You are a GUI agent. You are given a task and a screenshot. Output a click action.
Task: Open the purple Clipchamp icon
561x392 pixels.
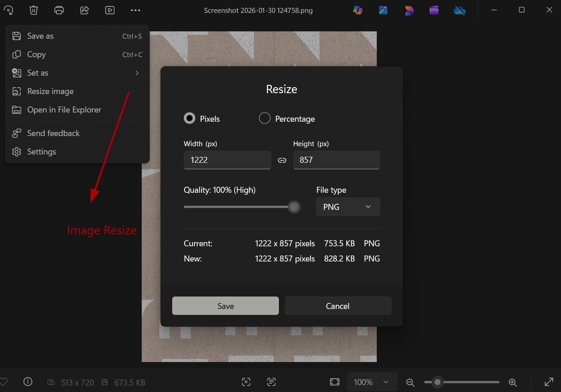434,10
